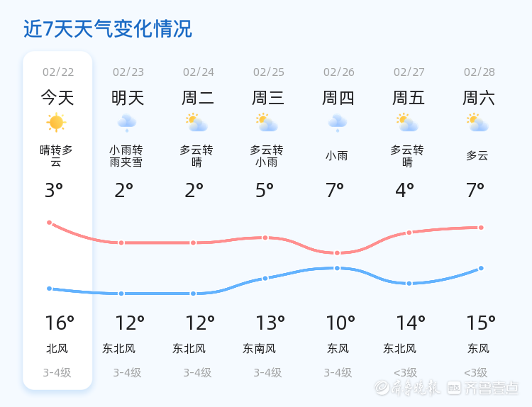Click the sunny icon for 今天
Image resolution: width=532 pixels, height=407 pixels.
tap(56, 123)
